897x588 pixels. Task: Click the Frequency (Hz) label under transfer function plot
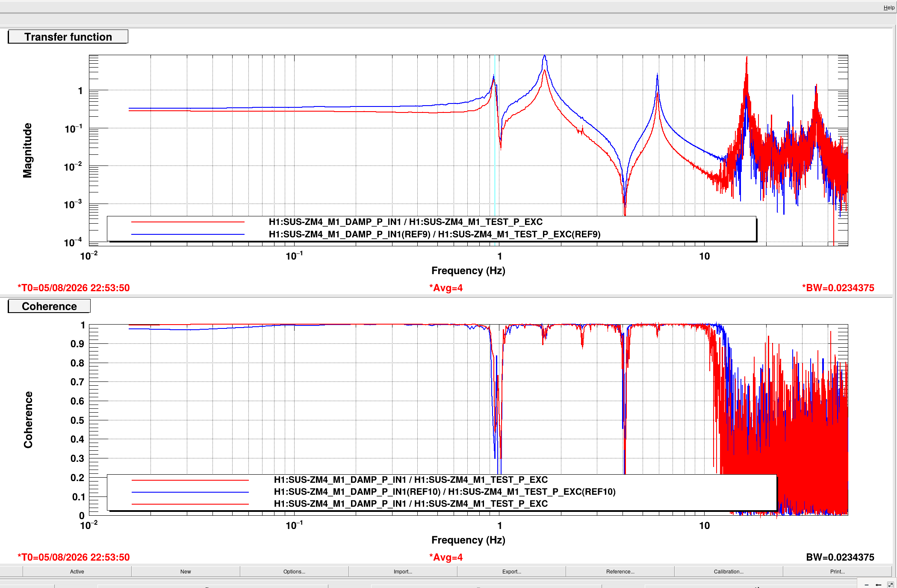[x=468, y=271]
